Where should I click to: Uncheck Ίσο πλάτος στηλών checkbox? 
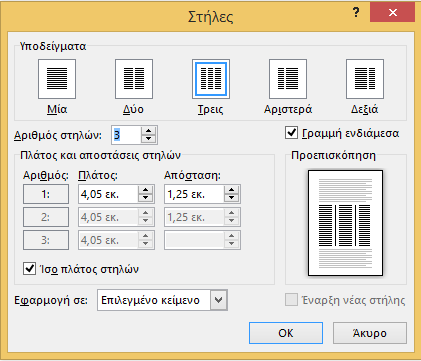pyautogui.click(x=29, y=269)
